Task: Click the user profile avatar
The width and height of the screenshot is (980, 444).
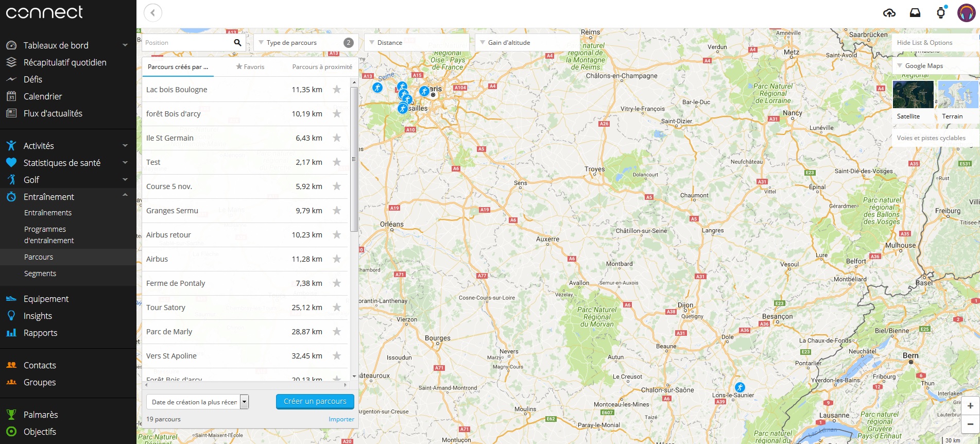Action: [x=966, y=13]
